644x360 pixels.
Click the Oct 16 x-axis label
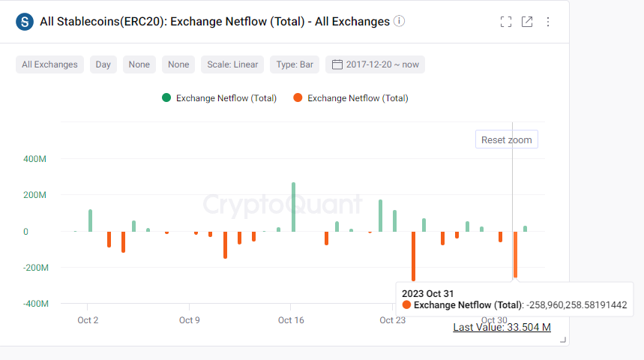click(x=291, y=320)
